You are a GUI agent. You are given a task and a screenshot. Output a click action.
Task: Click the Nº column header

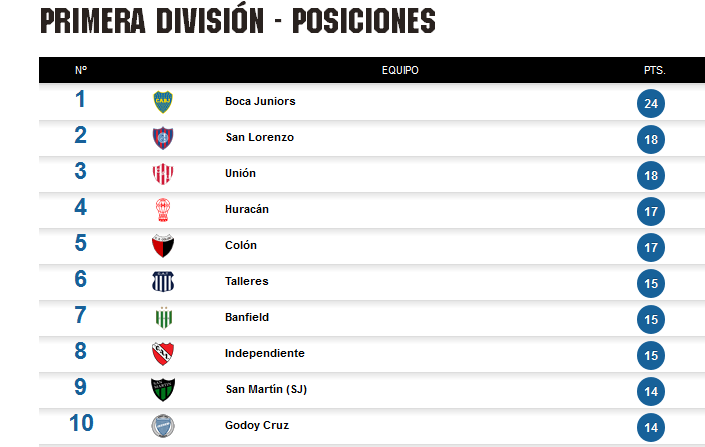(81, 70)
